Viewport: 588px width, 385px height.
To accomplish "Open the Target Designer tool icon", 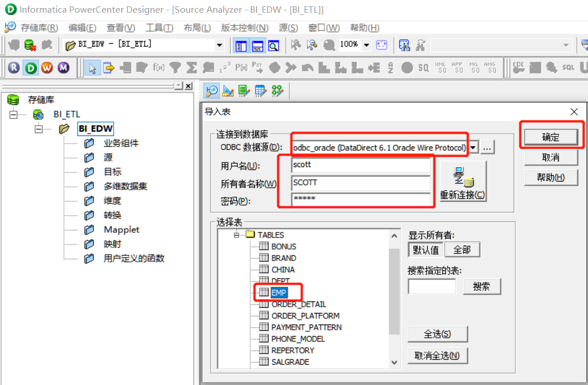I will click(228, 90).
